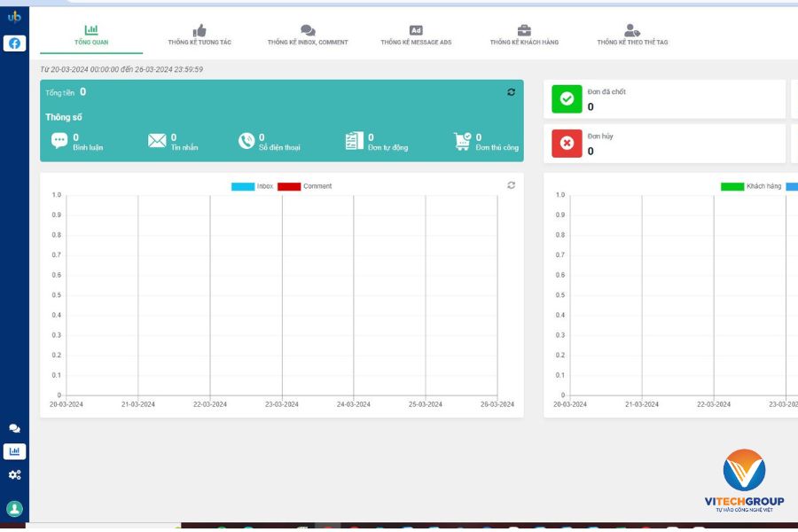This screenshot has width=798, height=532.
Task: Toggle the Inbox blue legend swatch
Action: [243, 186]
